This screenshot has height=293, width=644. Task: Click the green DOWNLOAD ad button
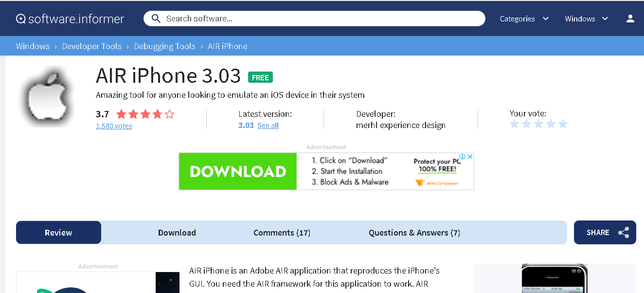(x=238, y=171)
